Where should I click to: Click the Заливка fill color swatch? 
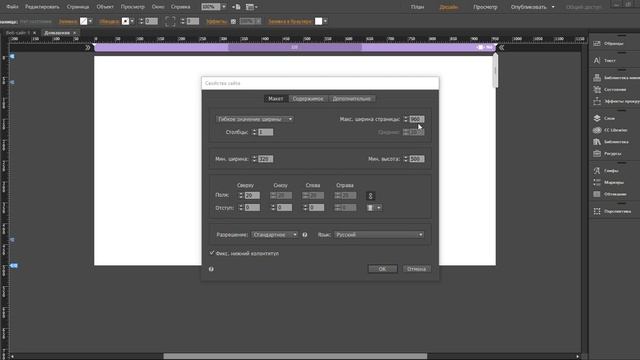(x=84, y=21)
